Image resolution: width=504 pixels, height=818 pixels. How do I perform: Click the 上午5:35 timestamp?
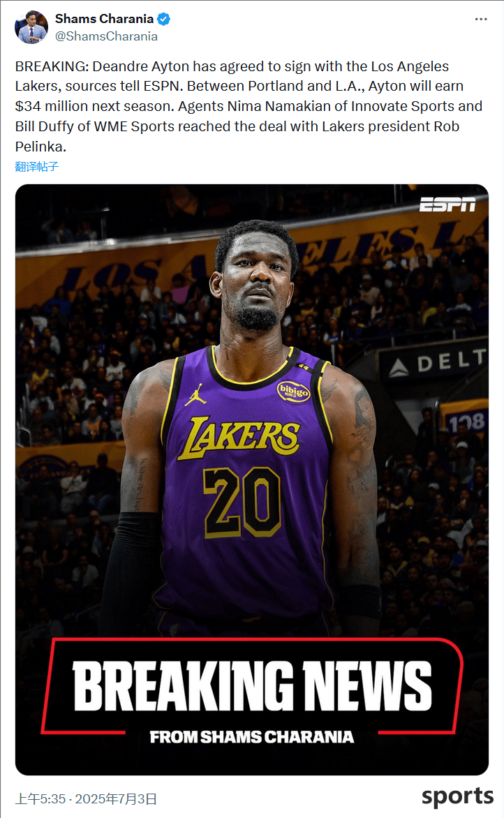click(40, 798)
